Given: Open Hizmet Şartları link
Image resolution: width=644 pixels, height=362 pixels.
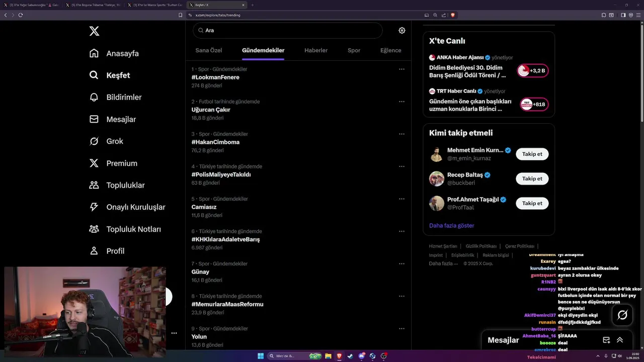Looking at the screenshot, I should pyautogui.click(x=443, y=246).
